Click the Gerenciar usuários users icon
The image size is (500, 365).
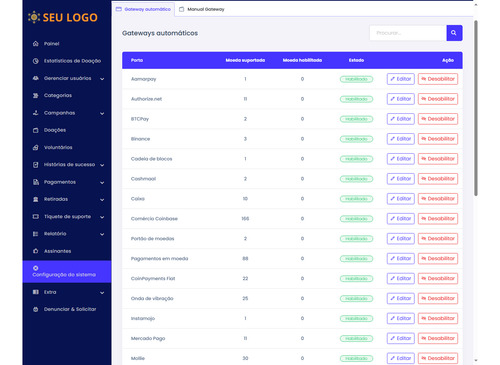36,78
